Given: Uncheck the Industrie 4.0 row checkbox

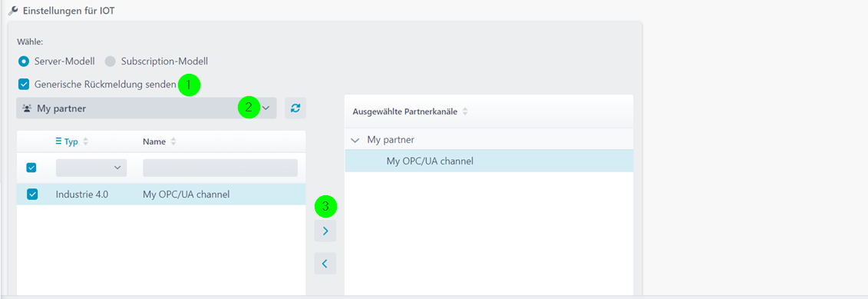Looking at the screenshot, I should tap(32, 194).
